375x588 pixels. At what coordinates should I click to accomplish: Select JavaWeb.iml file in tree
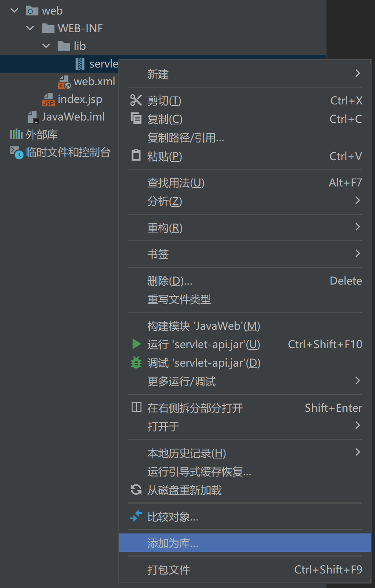(73, 117)
